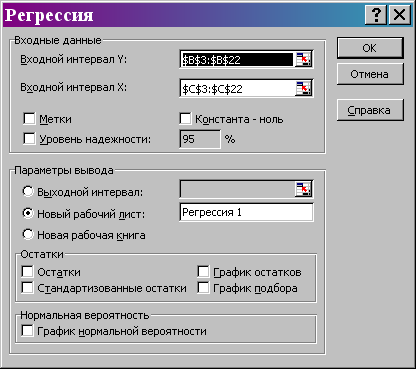Click the range selector icon for input Y
Image resolution: width=416 pixels, height=369 pixels.
click(x=303, y=60)
